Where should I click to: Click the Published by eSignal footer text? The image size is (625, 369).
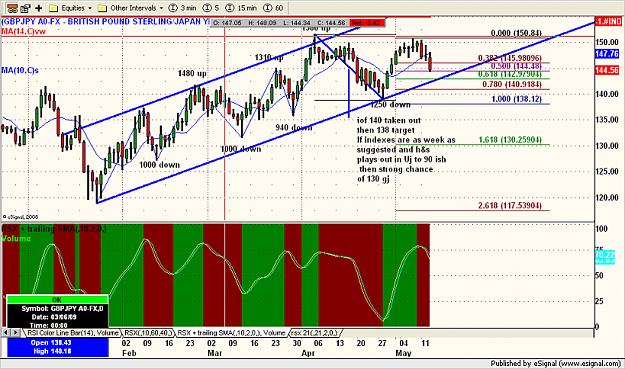click(x=556, y=363)
